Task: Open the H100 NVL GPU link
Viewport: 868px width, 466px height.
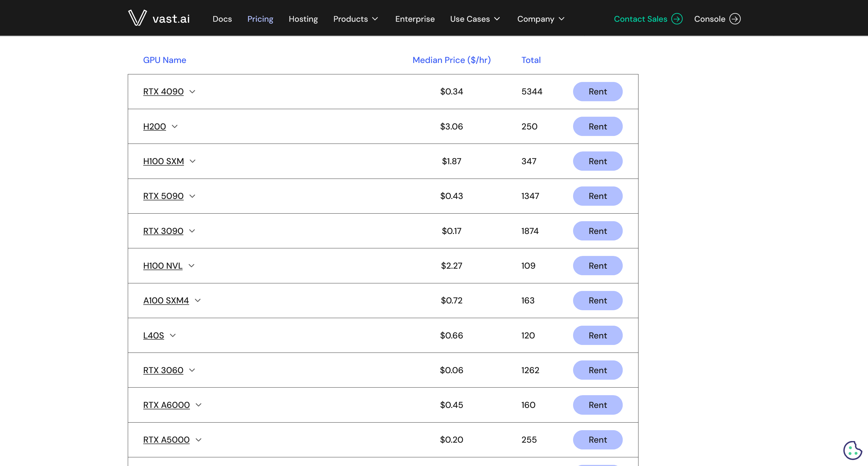Action: point(163,266)
